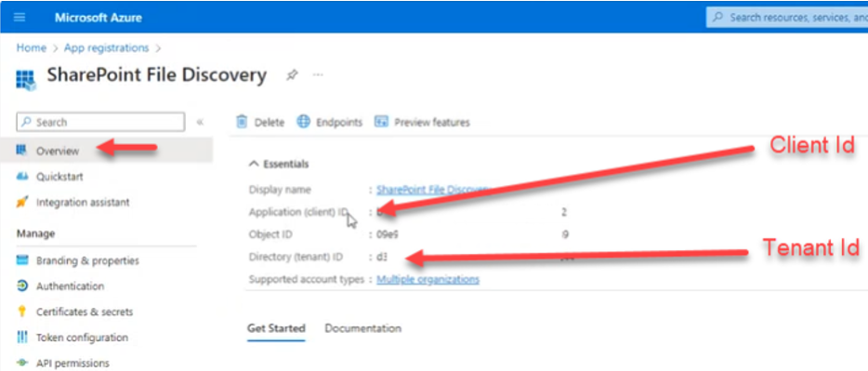Click the Delete button label

(269, 123)
